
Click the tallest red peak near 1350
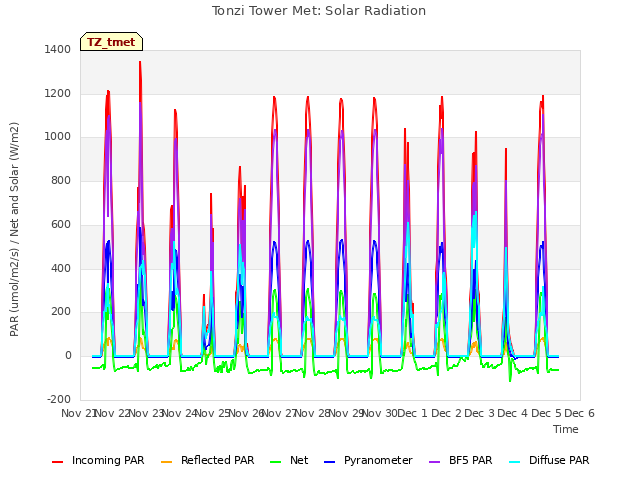coord(140,62)
